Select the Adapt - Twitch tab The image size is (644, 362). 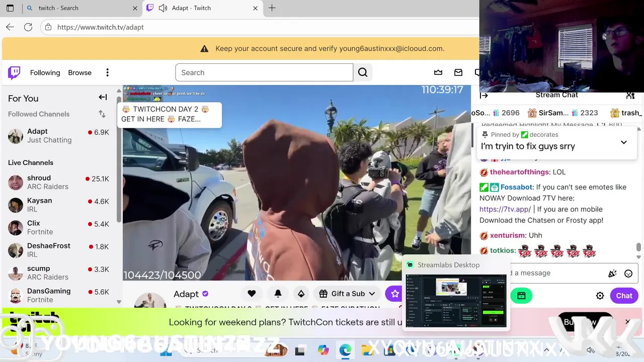tap(201, 8)
